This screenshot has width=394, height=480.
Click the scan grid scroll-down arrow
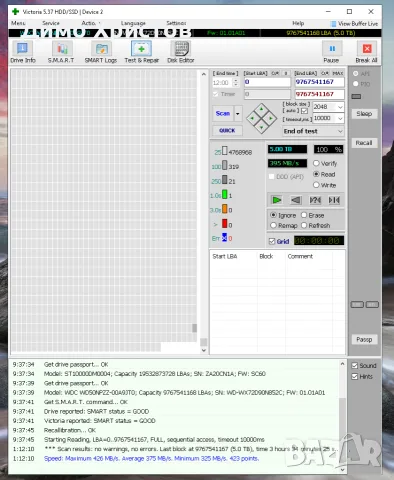[x=204, y=350]
